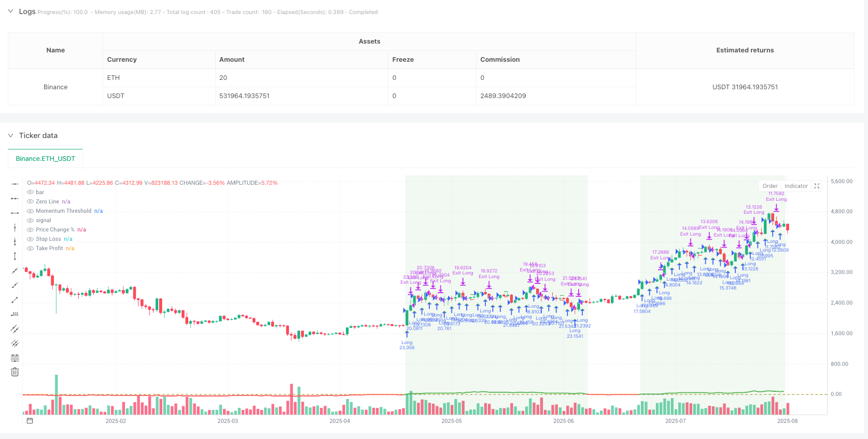The image size is (868, 439).
Task: Click the 5,600.00 price axis label
Action: pos(842,182)
